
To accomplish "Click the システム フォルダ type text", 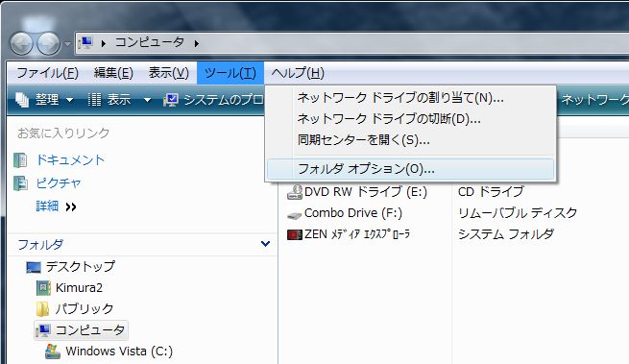I will point(506,234).
